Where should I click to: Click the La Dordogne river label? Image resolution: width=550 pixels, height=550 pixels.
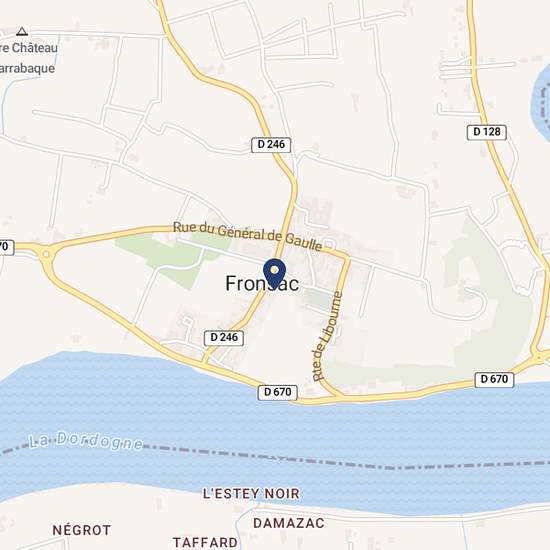(86, 441)
